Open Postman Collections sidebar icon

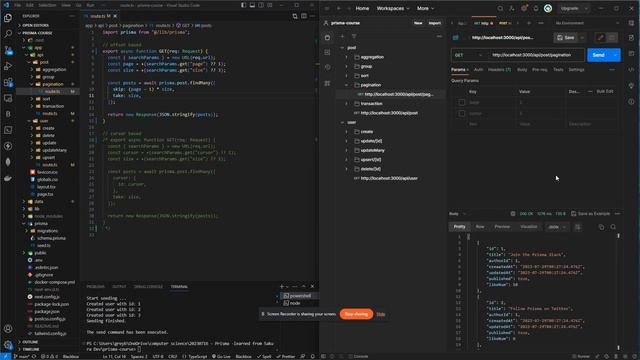point(327,38)
